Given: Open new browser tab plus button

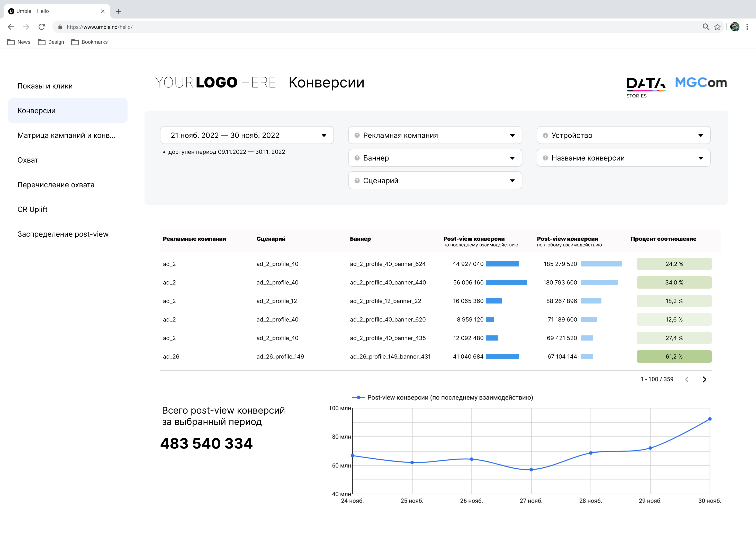Looking at the screenshot, I should (118, 11).
